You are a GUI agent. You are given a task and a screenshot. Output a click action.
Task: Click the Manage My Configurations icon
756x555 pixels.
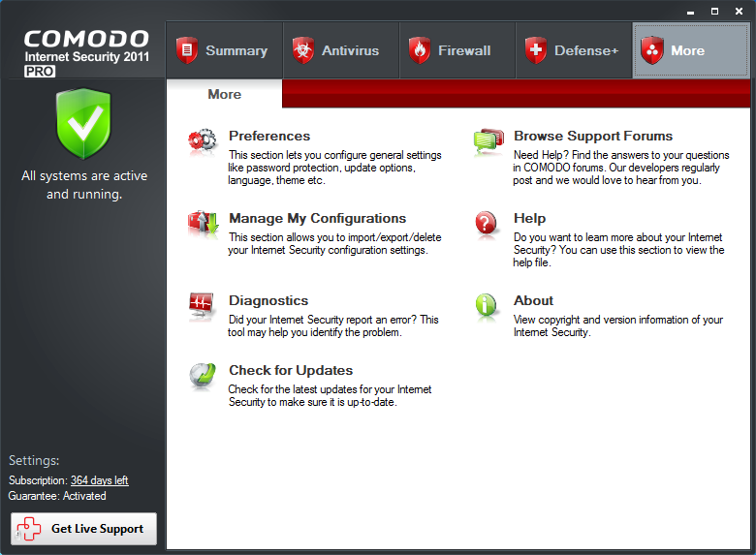(203, 224)
